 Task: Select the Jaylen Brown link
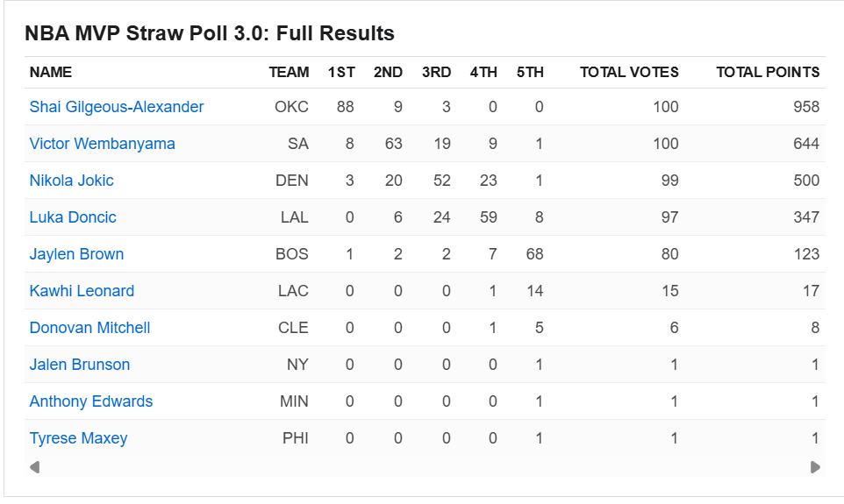[76, 254]
